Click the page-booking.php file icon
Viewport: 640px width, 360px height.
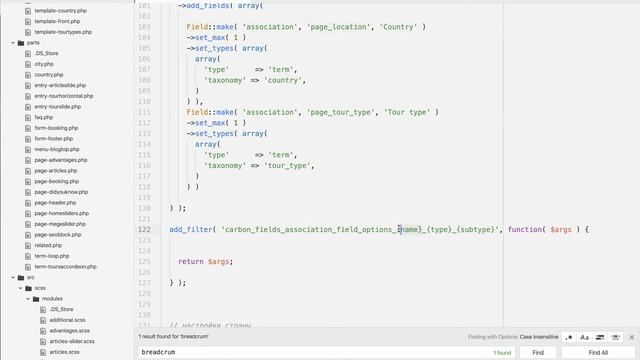(x=28, y=181)
